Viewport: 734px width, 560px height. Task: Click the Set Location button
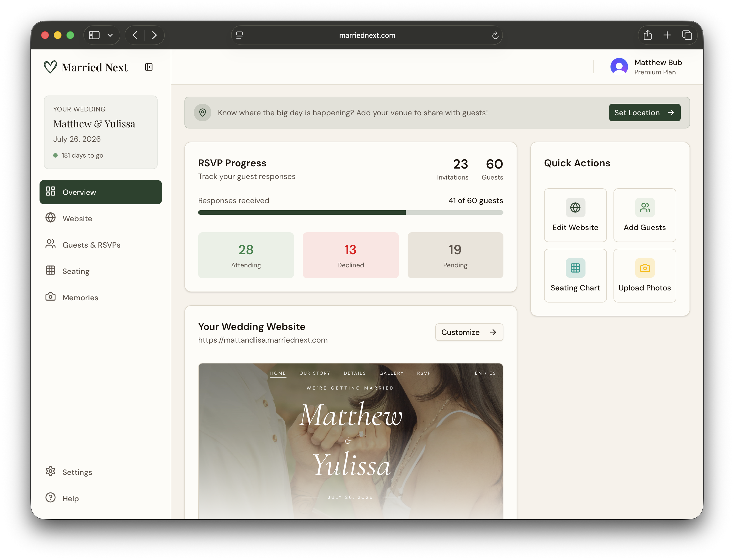[644, 113]
